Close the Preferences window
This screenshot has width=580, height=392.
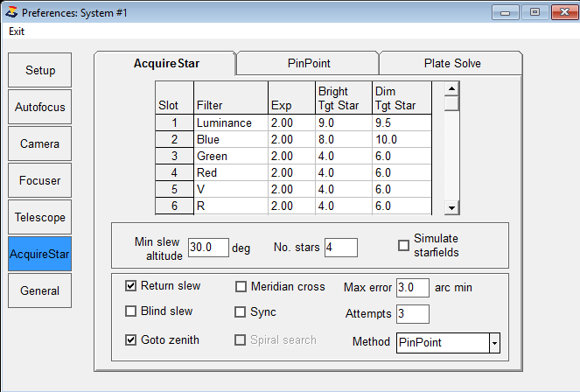pyautogui.click(x=564, y=12)
